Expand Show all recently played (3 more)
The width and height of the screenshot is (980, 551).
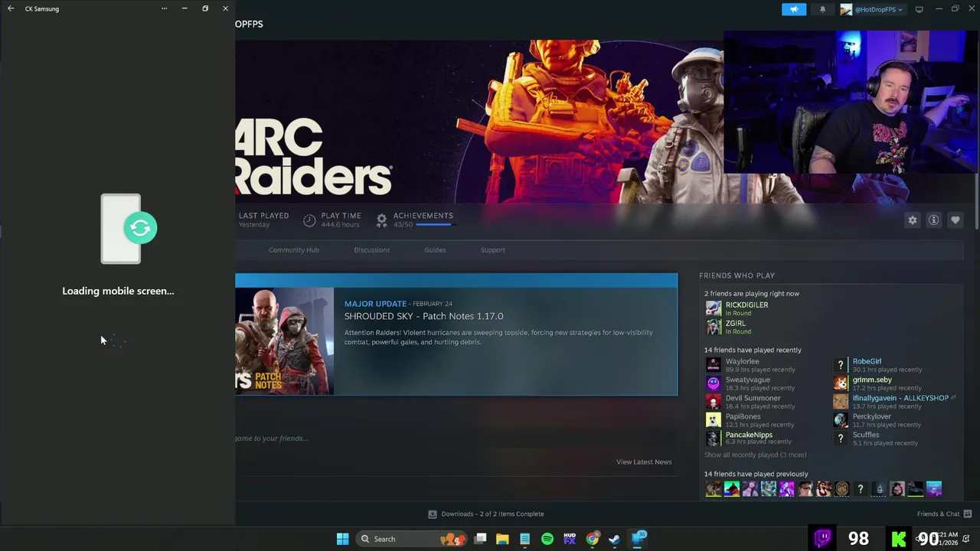[755, 455]
